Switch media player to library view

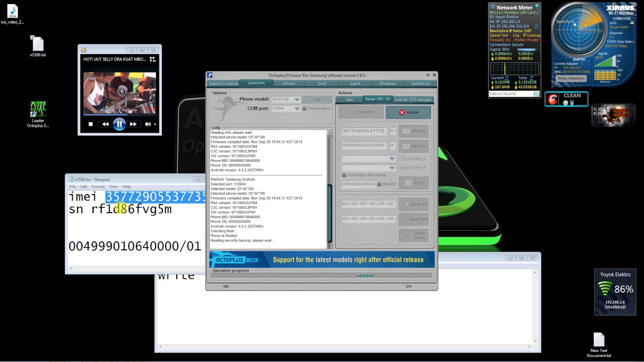[x=152, y=59]
